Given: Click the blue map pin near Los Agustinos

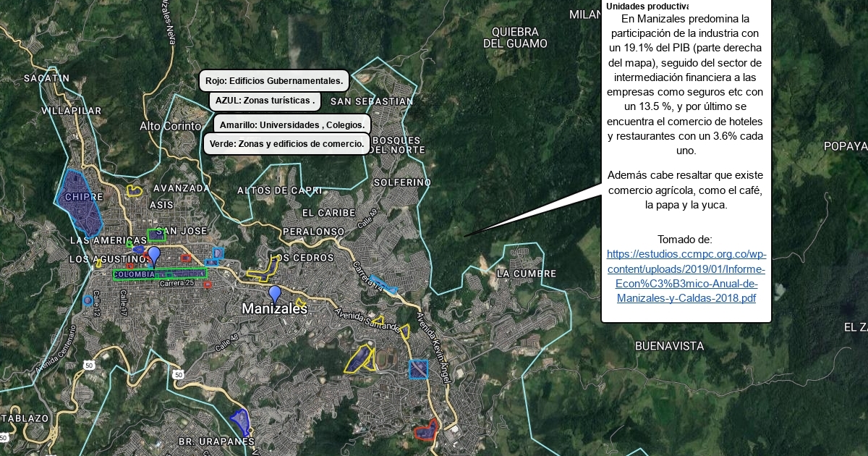Looking at the screenshot, I should tap(154, 256).
